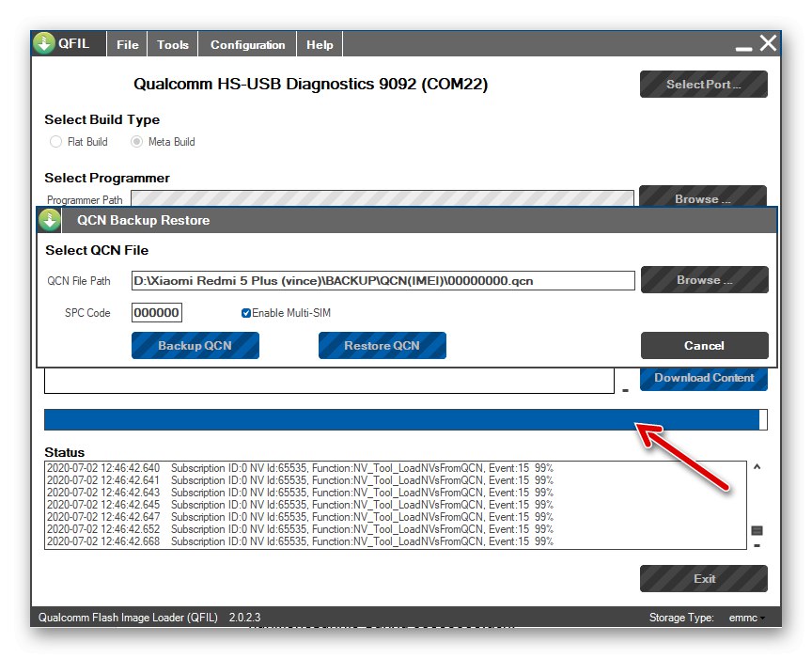Click the Backup QCN button
The height and width of the screenshot is (658, 812).
195,346
